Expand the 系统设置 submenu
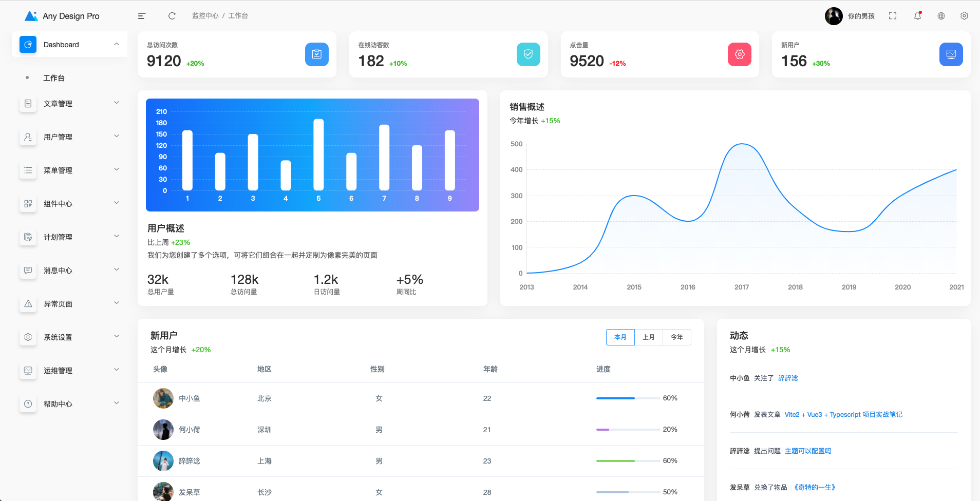The height and width of the screenshot is (501, 980). coord(69,337)
